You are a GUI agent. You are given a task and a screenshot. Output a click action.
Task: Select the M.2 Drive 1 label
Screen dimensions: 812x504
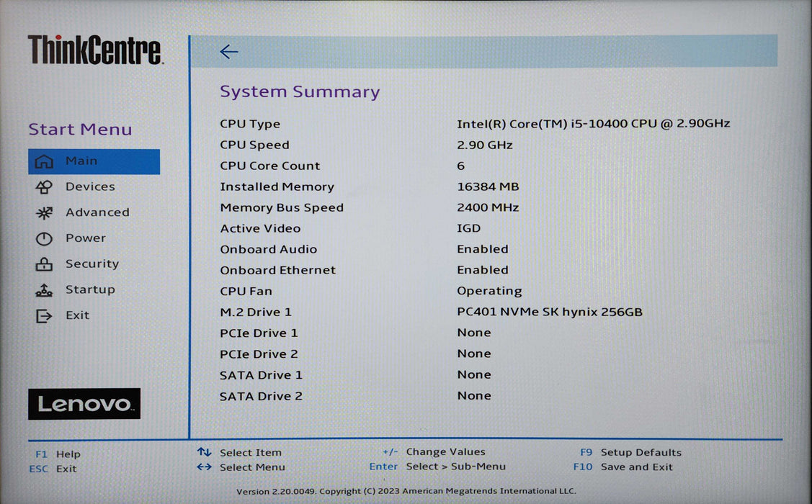point(256,312)
